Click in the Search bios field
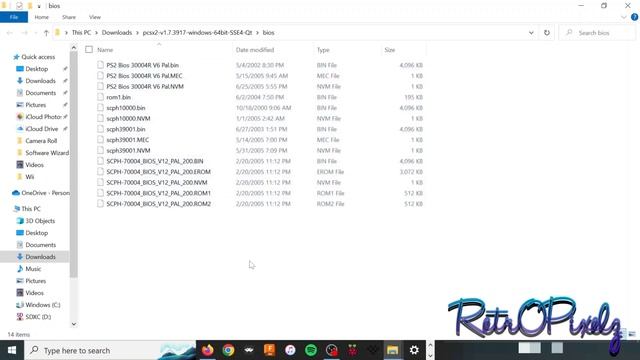This screenshot has height=360, width=640. click(598, 33)
